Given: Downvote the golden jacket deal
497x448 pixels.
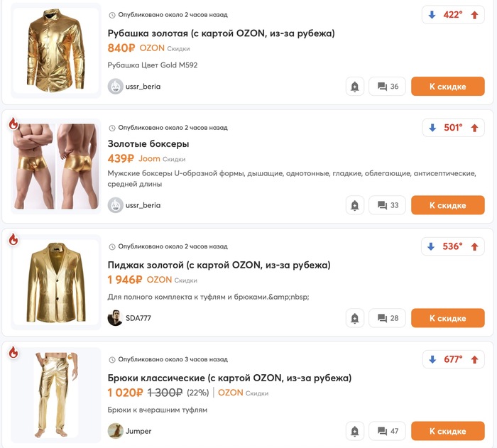Looking at the screenshot, I should click(x=431, y=246).
